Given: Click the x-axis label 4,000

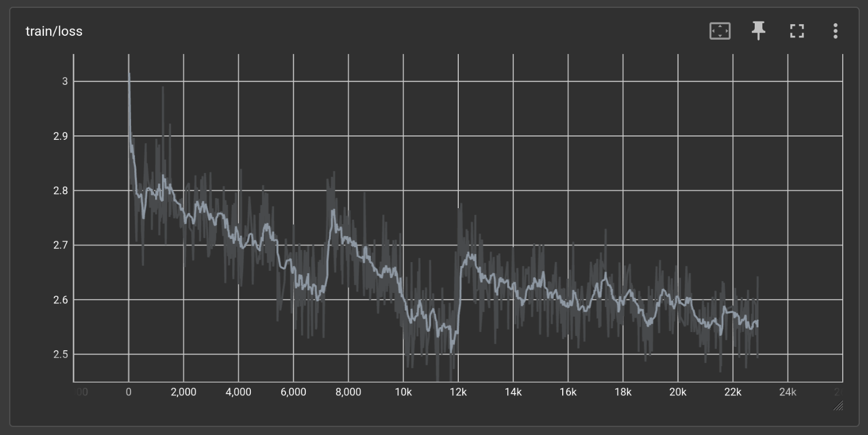Looking at the screenshot, I should pyautogui.click(x=238, y=392).
